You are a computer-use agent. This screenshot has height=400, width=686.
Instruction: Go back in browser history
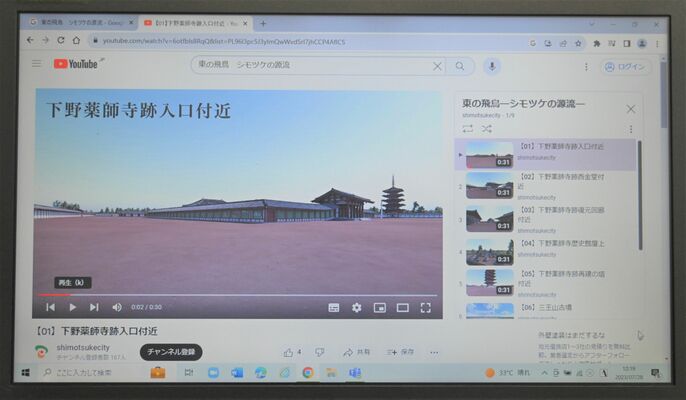pyautogui.click(x=30, y=40)
